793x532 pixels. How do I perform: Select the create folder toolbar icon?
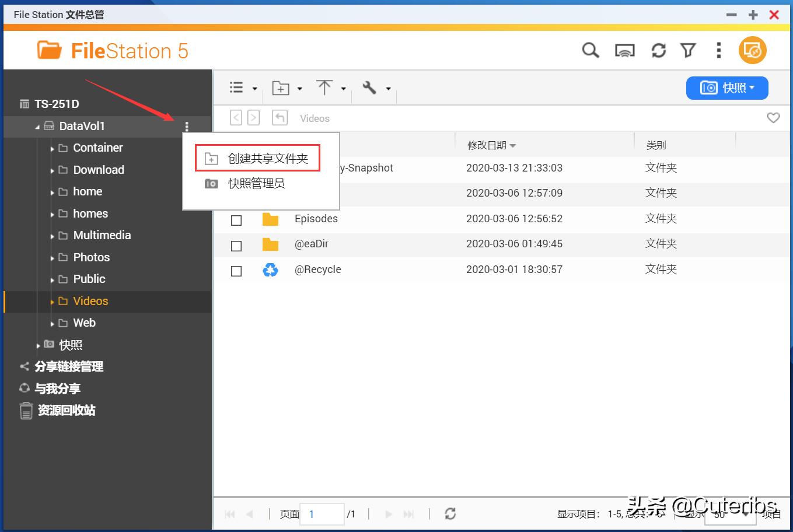pos(282,87)
